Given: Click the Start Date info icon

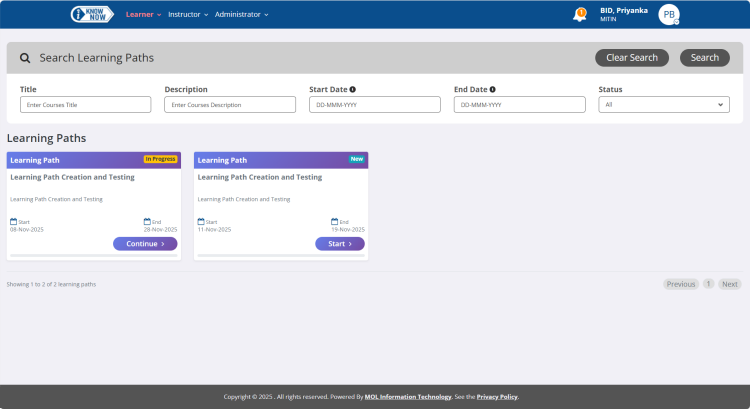Looking at the screenshot, I should [353, 89].
